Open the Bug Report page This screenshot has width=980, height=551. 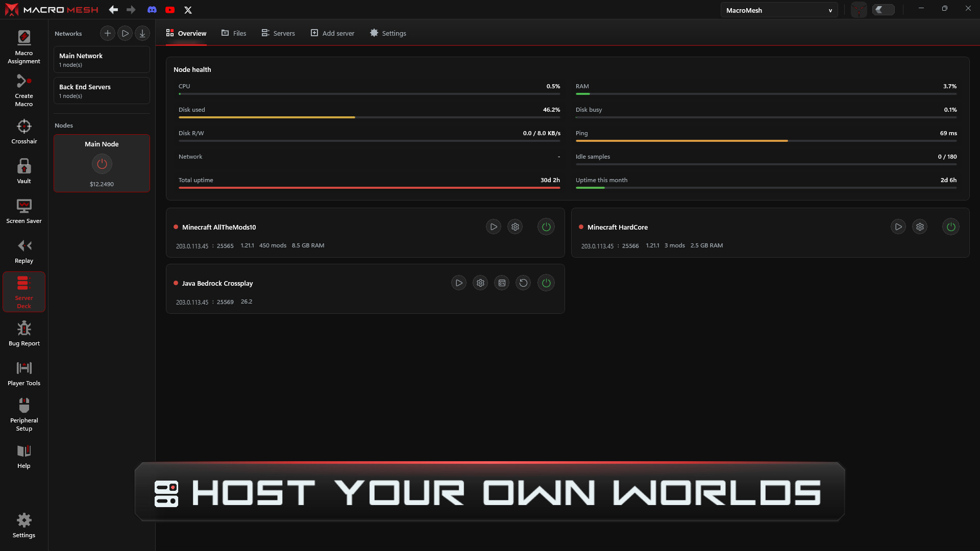(x=24, y=334)
